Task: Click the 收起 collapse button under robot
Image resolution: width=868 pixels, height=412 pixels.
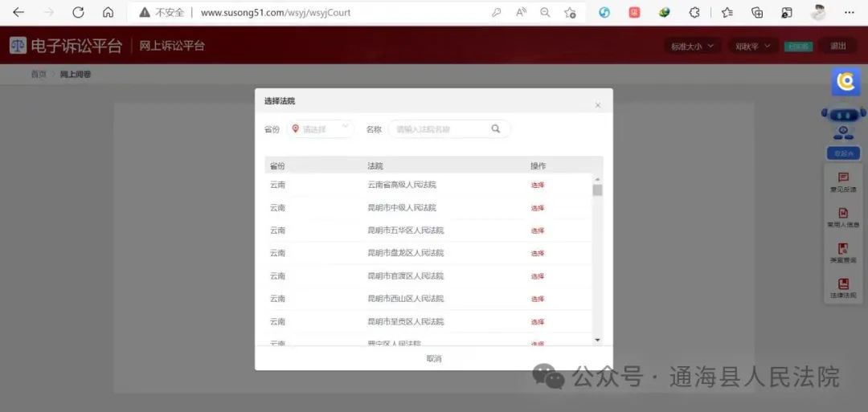Action: (842, 153)
